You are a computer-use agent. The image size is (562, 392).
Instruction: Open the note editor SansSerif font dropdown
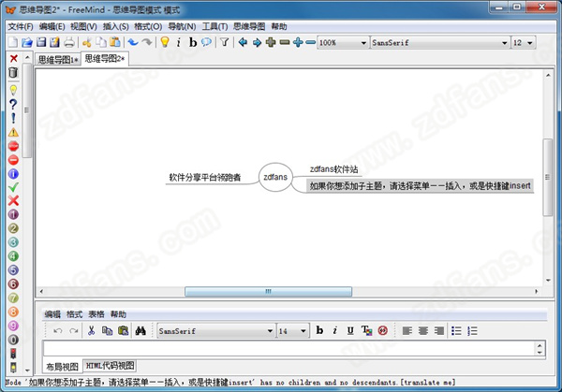[216, 331]
